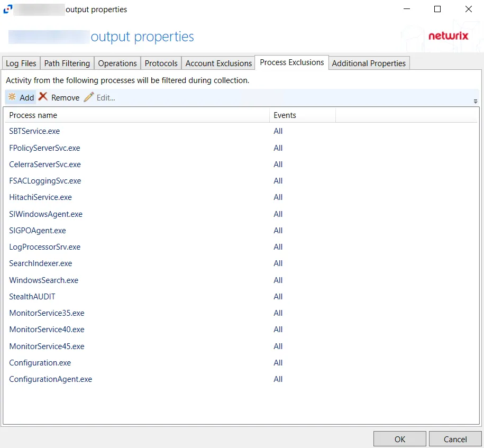
Task: Open the Additional Properties tab
Action: tap(369, 63)
